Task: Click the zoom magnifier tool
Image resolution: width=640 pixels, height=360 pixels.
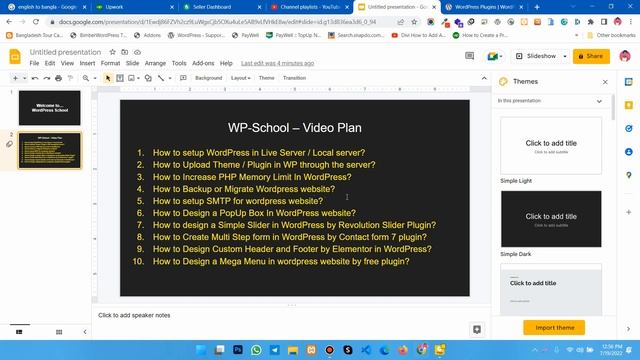Action: point(86,78)
